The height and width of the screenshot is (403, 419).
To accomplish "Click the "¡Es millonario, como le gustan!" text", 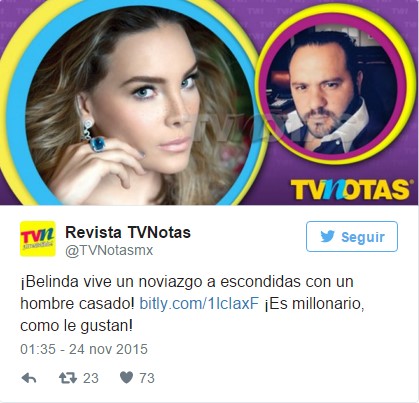I will click(192, 315).
